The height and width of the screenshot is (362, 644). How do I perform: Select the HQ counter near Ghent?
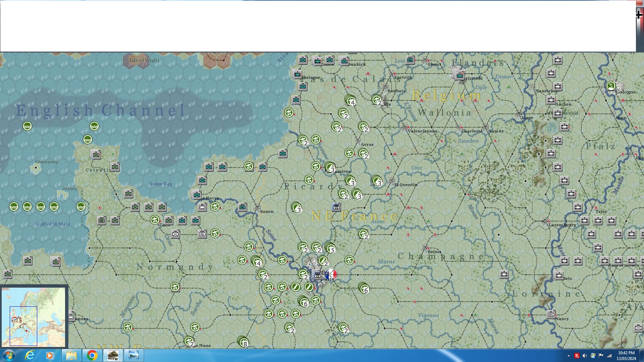pyautogui.click(x=410, y=60)
